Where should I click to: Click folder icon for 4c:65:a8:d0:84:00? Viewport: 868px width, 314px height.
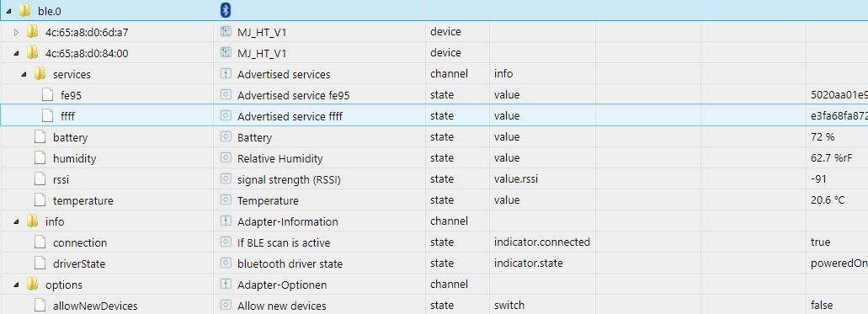(32, 52)
